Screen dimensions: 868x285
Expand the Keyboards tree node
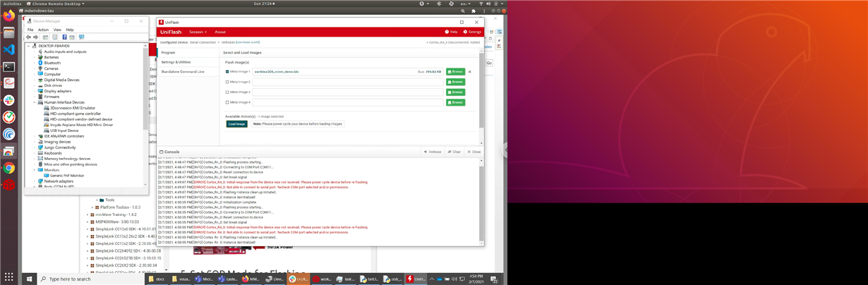coord(35,153)
